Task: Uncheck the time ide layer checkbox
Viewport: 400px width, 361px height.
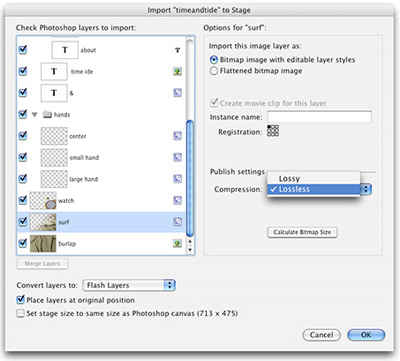Action: 23,71
